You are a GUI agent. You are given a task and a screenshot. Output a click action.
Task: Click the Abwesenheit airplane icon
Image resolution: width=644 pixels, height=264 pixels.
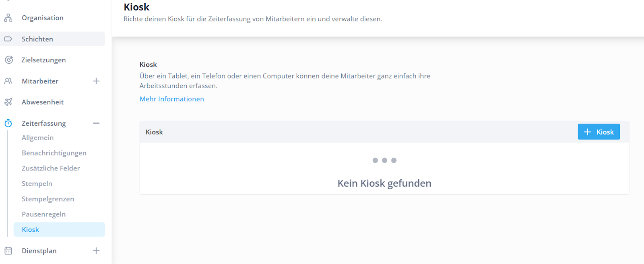(x=8, y=102)
